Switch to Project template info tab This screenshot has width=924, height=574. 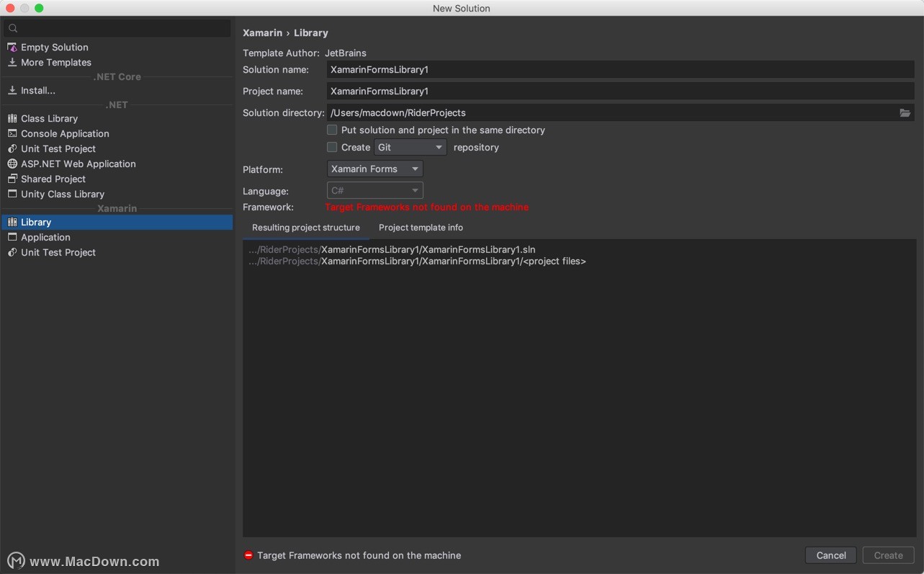(421, 228)
